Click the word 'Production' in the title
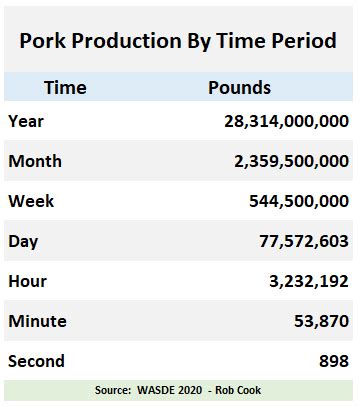Screen dimensions: 362x407 tap(127, 41)
